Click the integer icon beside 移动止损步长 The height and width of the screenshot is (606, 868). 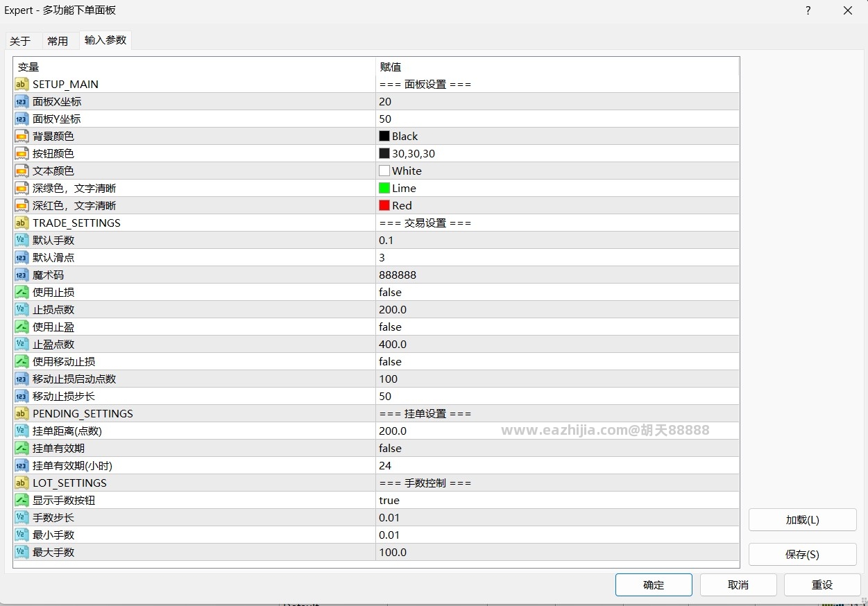click(x=22, y=396)
